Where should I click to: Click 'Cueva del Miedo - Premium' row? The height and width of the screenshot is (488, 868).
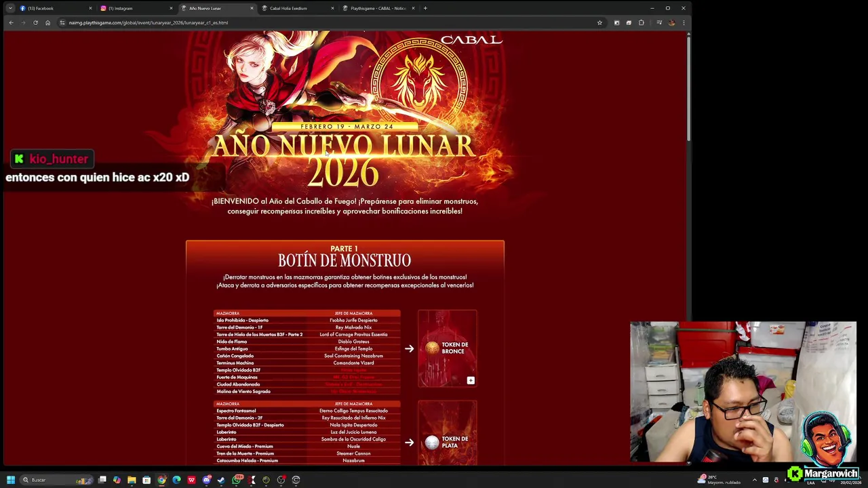307,446
